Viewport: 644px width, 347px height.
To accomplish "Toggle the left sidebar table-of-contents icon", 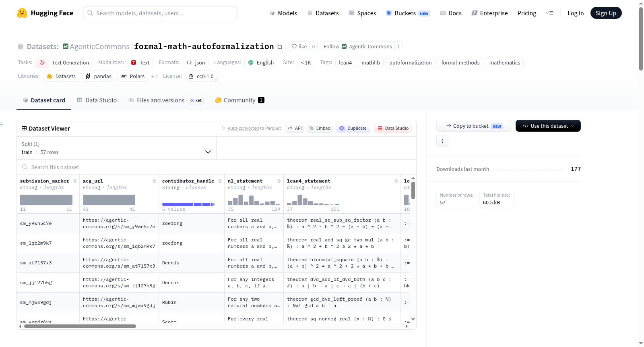I will pyautogui.click(x=2, y=125).
